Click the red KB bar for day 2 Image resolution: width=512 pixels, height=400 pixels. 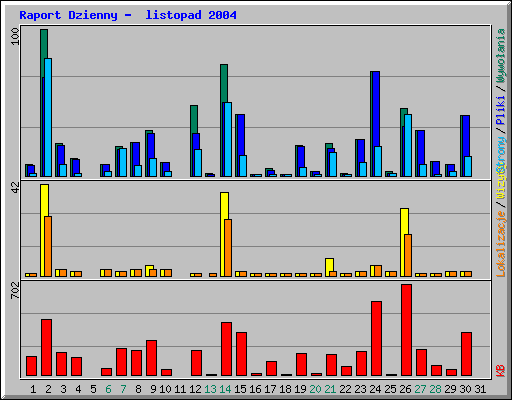point(47,348)
